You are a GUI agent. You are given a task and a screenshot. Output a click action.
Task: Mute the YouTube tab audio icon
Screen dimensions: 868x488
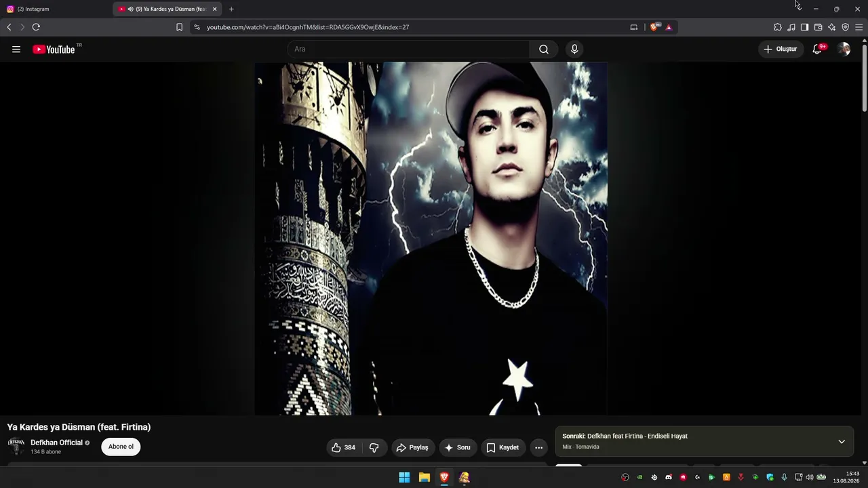tap(130, 9)
